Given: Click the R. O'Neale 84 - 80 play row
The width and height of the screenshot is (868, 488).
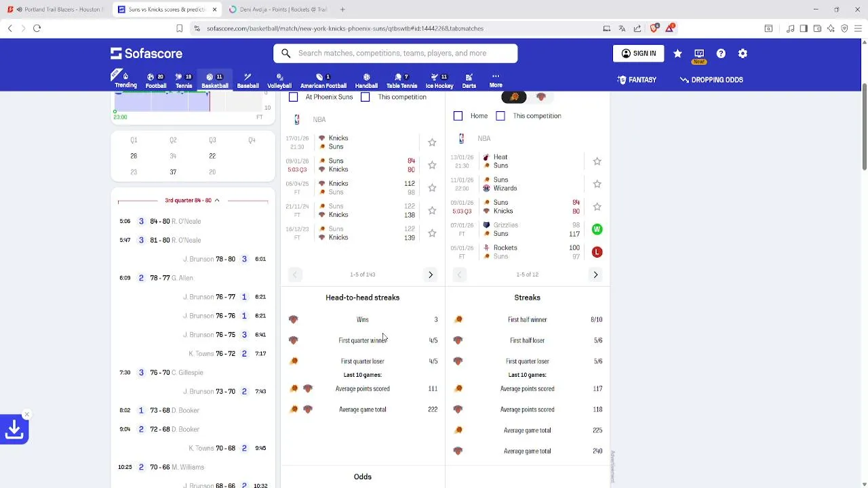Looking at the screenshot, I should click(x=193, y=222).
